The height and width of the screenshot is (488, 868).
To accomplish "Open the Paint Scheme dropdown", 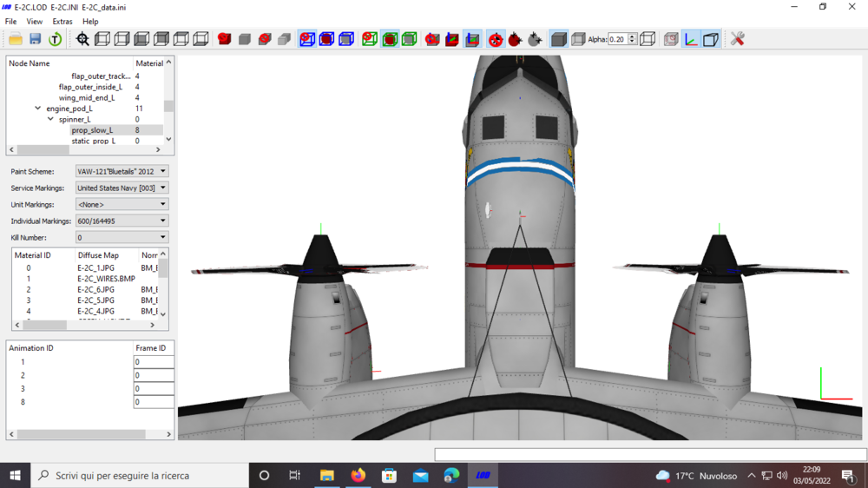I will [122, 172].
